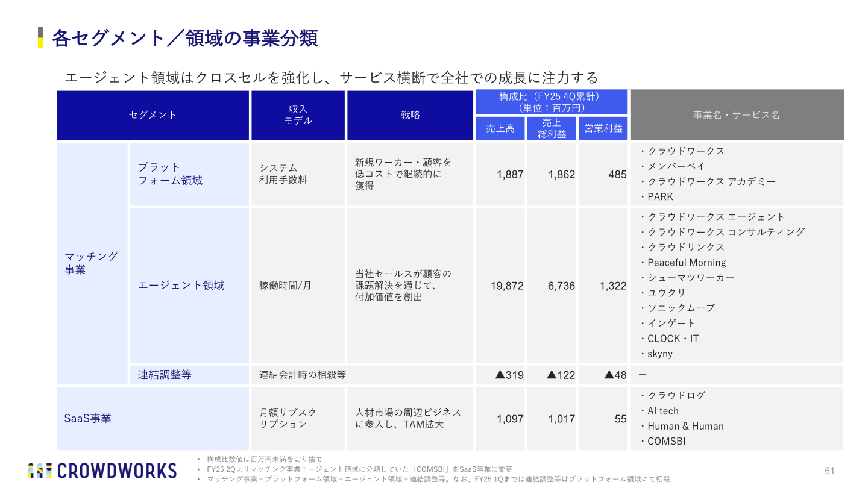Click the service name ソニックムーブ
The height and width of the screenshot is (488, 868).
click(x=681, y=308)
